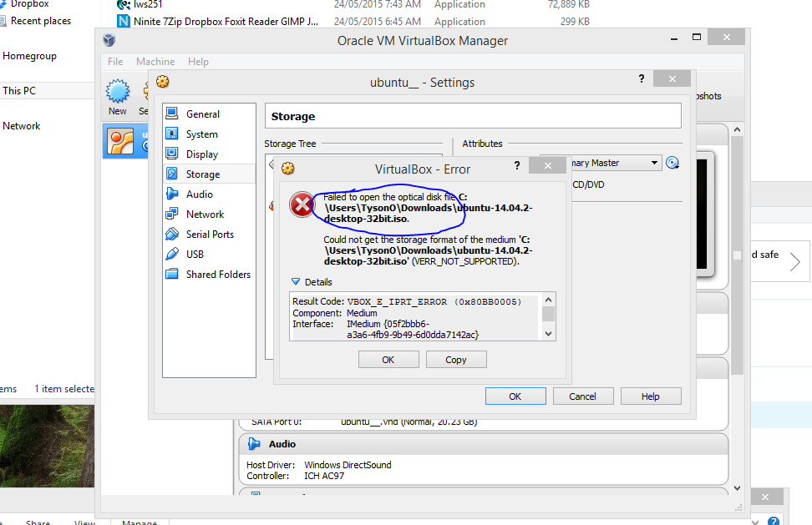Viewport: 812px width, 525px height.
Task: Click the Settings window question mark
Action: point(642,78)
